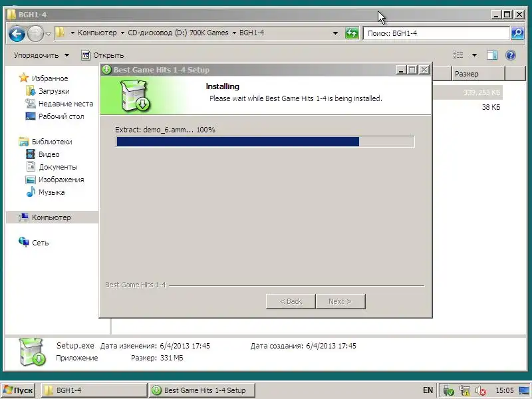Click the disabled Back button in setup
Image resolution: width=532 pixels, height=399 pixels.
coord(291,301)
